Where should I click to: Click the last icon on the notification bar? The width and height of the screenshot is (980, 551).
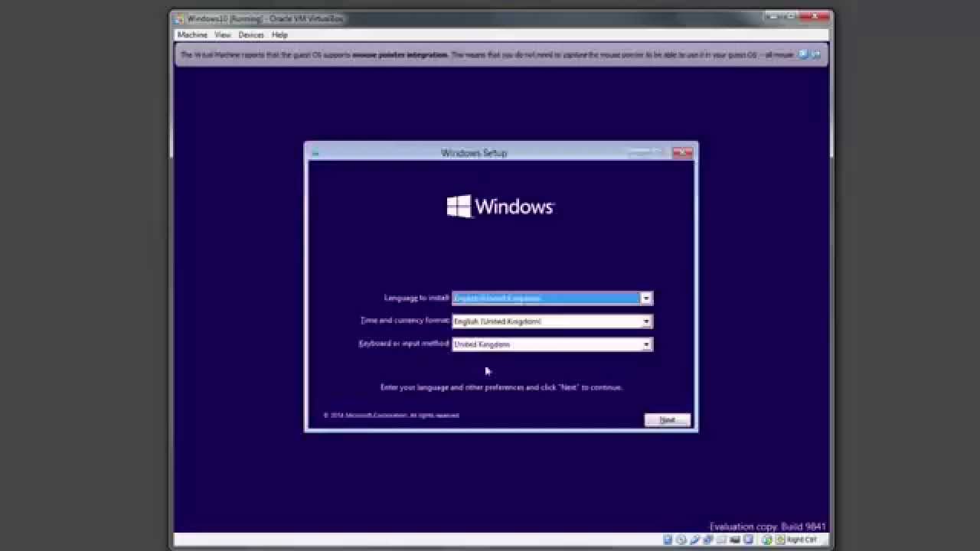point(816,54)
